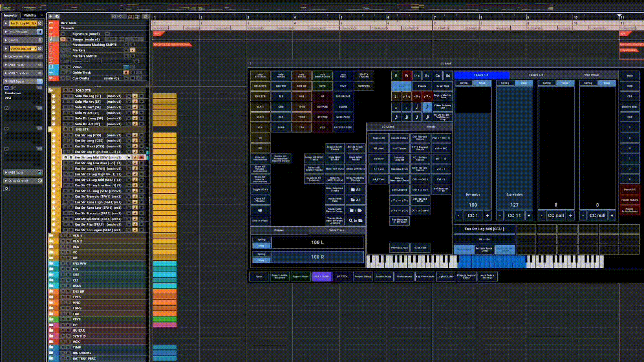
Task: Toggle the R read automation button
Action: point(396,75)
